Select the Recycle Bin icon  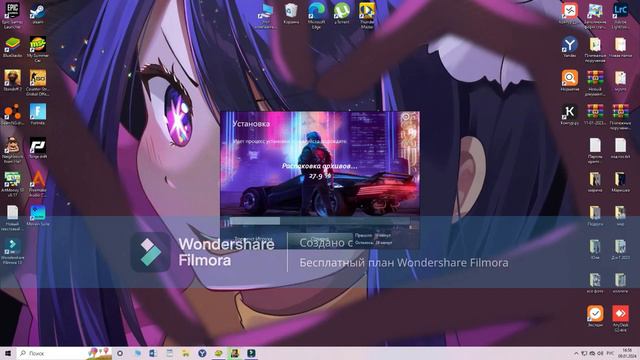(x=291, y=13)
